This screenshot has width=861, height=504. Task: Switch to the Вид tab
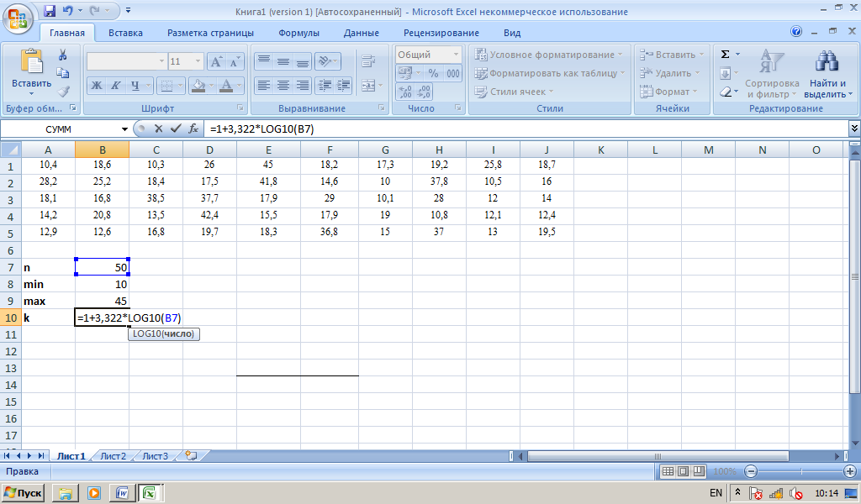(512, 33)
